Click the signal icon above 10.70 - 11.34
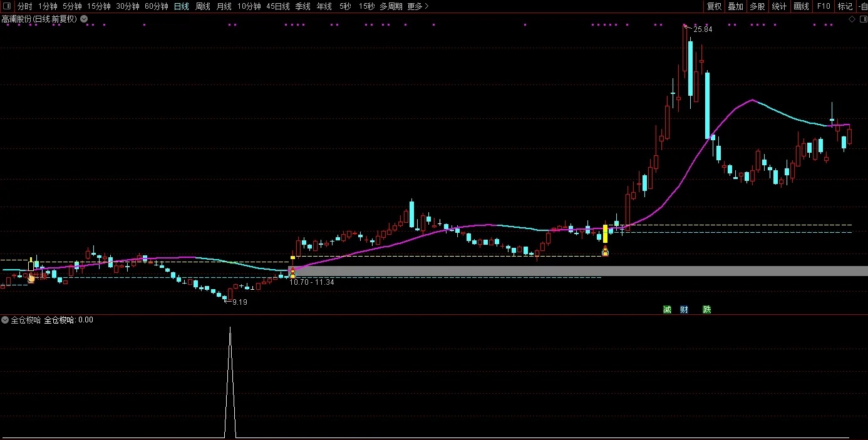The width and height of the screenshot is (868, 440). 292,274
